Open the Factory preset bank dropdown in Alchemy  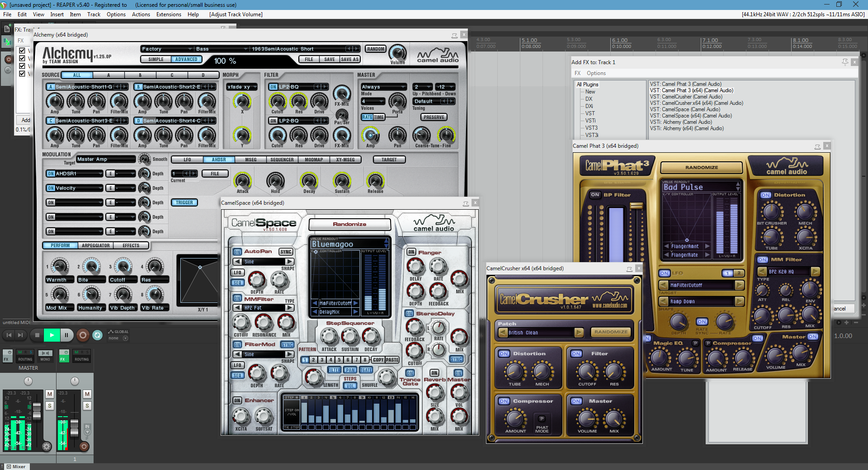point(166,49)
